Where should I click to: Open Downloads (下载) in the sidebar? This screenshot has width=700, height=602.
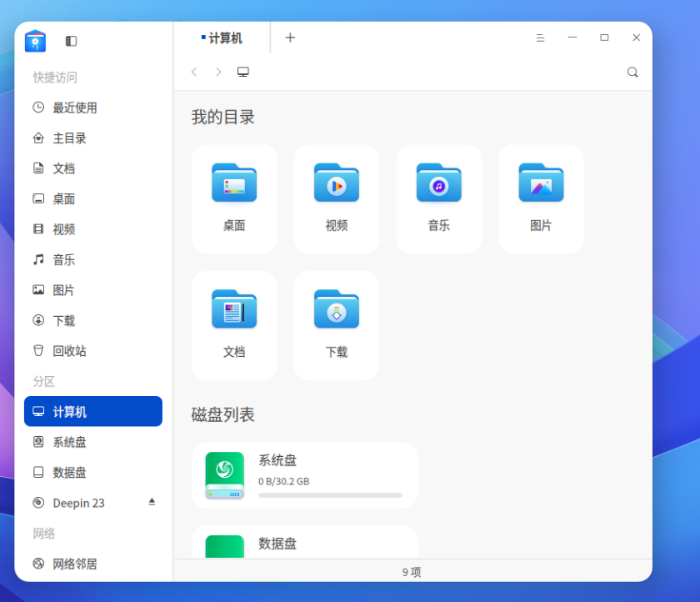click(x=93, y=320)
